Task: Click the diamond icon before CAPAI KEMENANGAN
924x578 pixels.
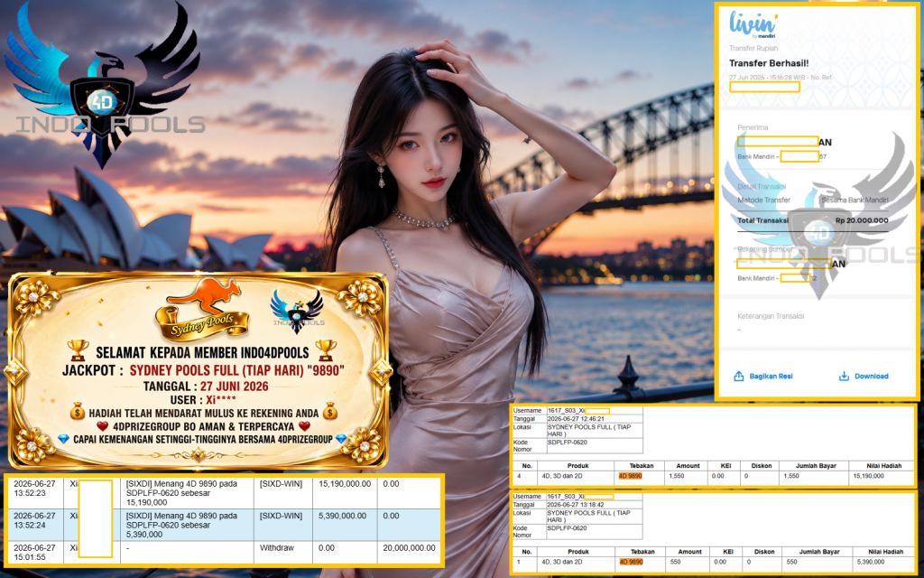Action: [64, 440]
